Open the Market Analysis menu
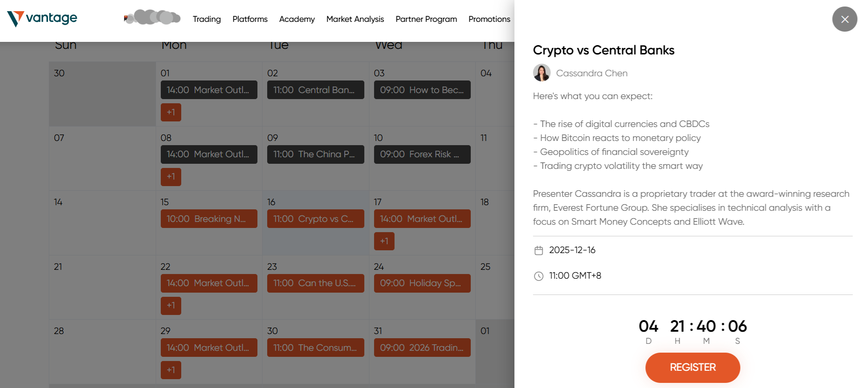Viewport: 868px width, 388px height. [x=355, y=19]
